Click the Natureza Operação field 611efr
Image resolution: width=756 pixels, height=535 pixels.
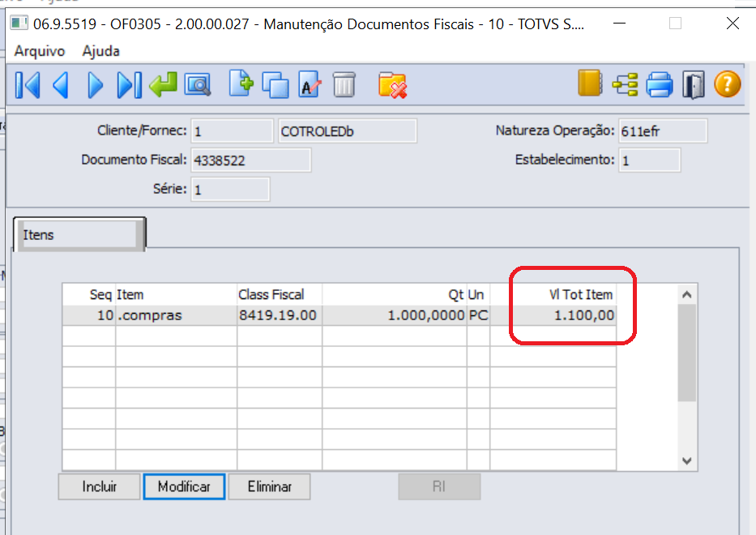point(663,131)
